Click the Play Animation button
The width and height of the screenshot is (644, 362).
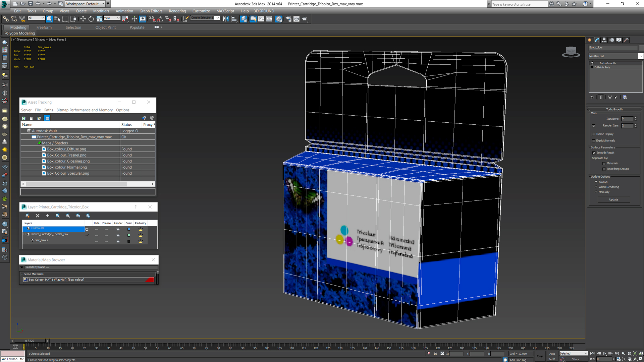pos(604,354)
